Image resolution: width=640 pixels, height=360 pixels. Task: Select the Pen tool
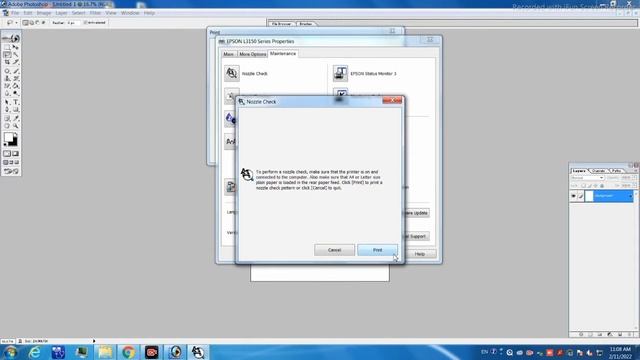point(7,110)
